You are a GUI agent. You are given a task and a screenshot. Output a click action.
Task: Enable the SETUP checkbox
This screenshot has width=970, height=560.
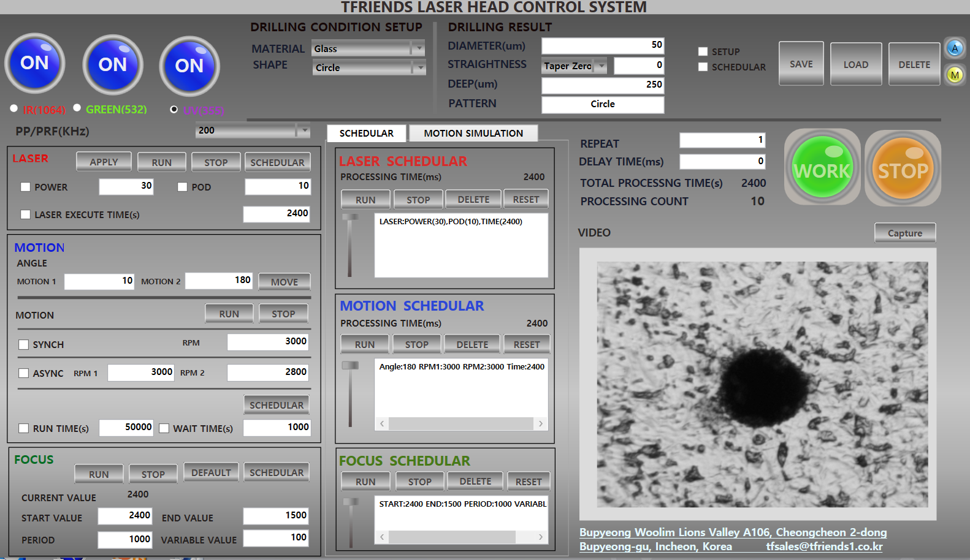tap(703, 51)
